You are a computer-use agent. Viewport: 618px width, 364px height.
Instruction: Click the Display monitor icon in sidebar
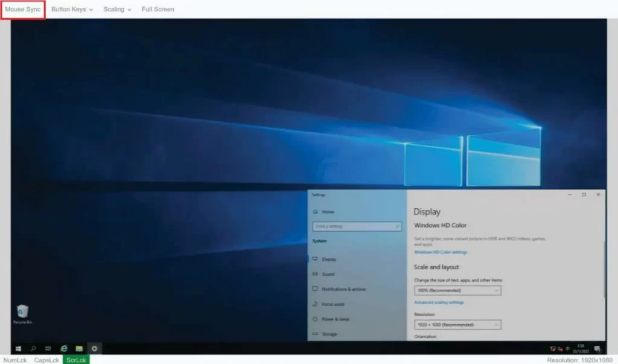315,259
